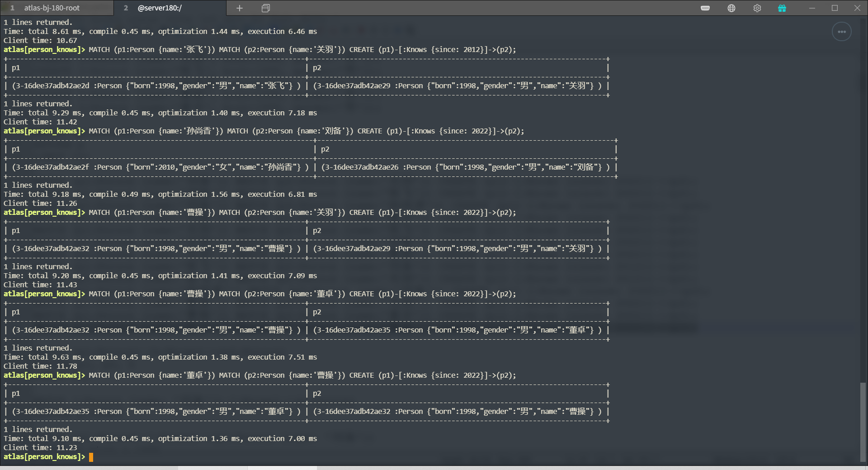Focus the empty atlas[person_knows]> prompt cursor

coord(91,457)
